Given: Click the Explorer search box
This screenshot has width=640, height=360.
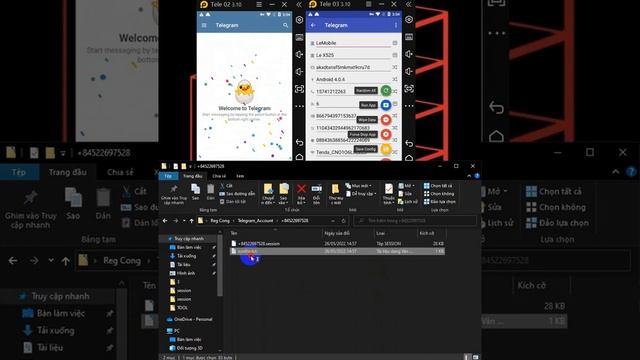Looking at the screenshot, I should 415,220.
